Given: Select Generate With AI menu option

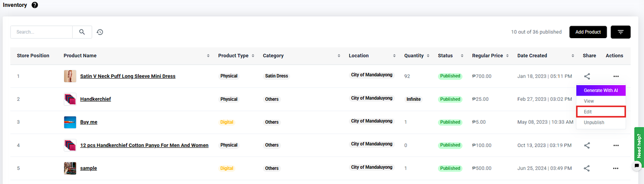Looking at the screenshot, I should (601, 91).
